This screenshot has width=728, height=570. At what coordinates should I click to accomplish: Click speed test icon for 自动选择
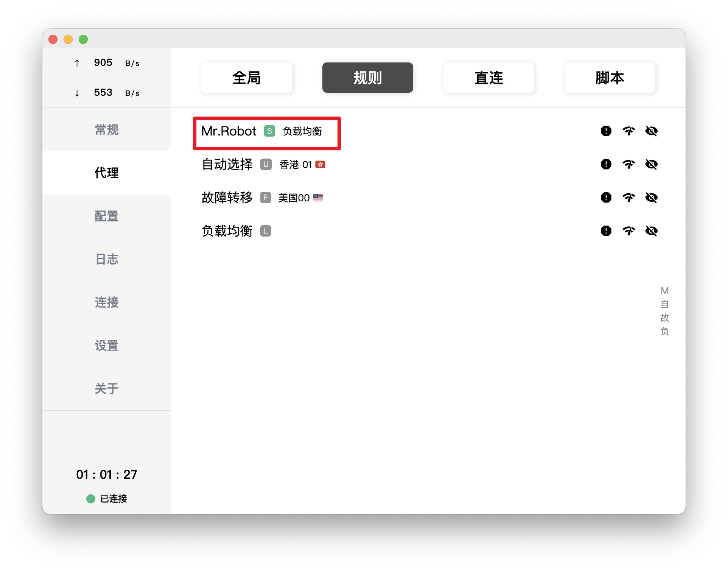point(628,164)
